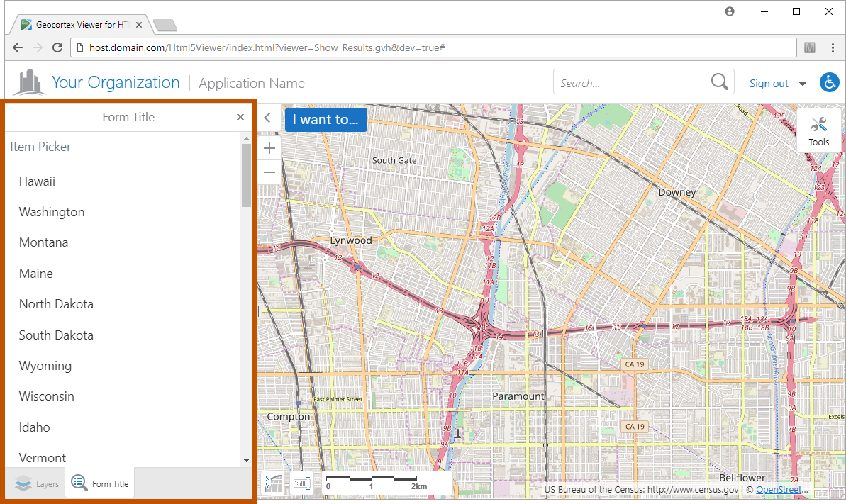Click the organization buildings logo
The width and height of the screenshot is (846, 504).
[28, 82]
